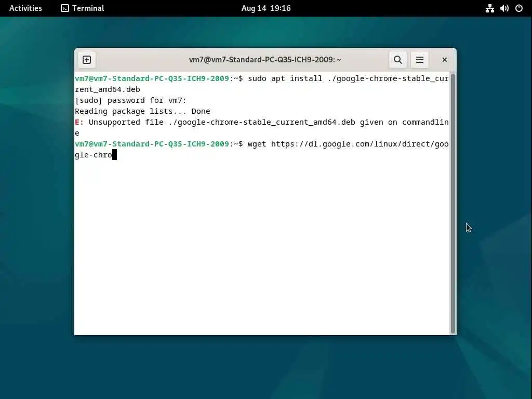Open the terminal hamburger menu
This screenshot has width=532, height=399.
point(420,60)
